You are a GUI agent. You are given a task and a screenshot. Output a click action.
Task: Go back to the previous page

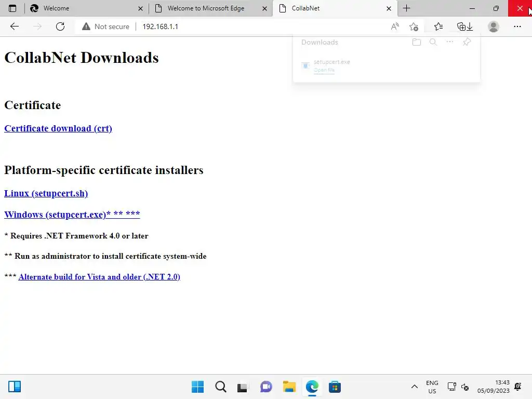tap(14, 26)
